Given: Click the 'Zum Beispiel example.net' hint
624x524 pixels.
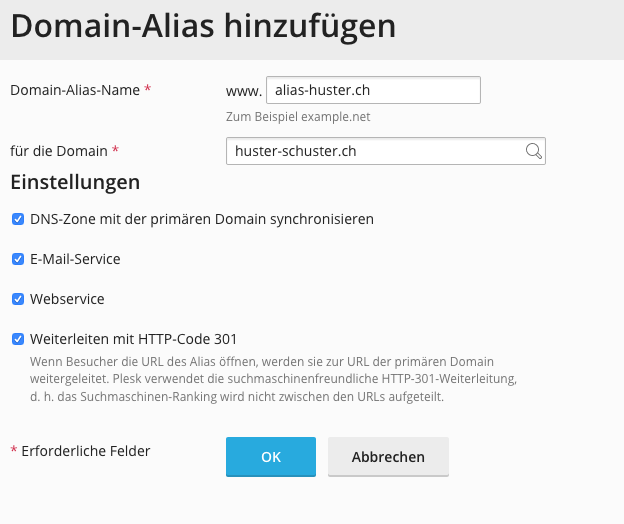Looking at the screenshot, I should [298, 117].
